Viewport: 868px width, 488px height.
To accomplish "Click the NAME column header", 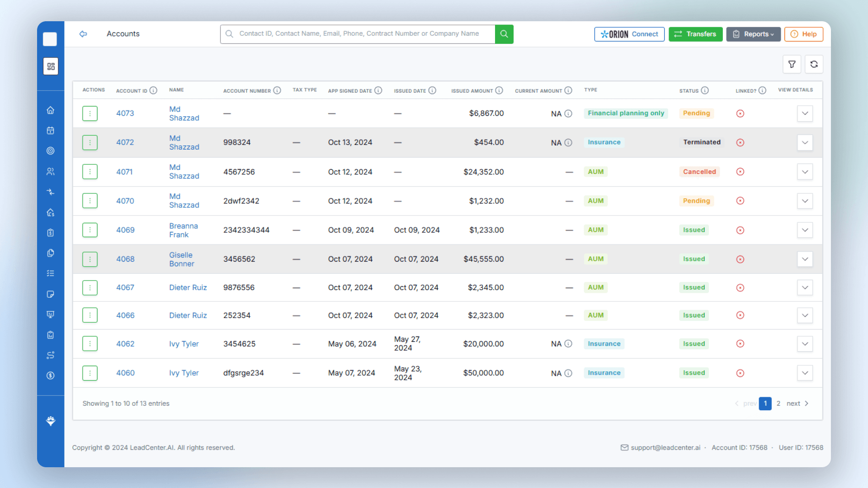I will [176, 90].
